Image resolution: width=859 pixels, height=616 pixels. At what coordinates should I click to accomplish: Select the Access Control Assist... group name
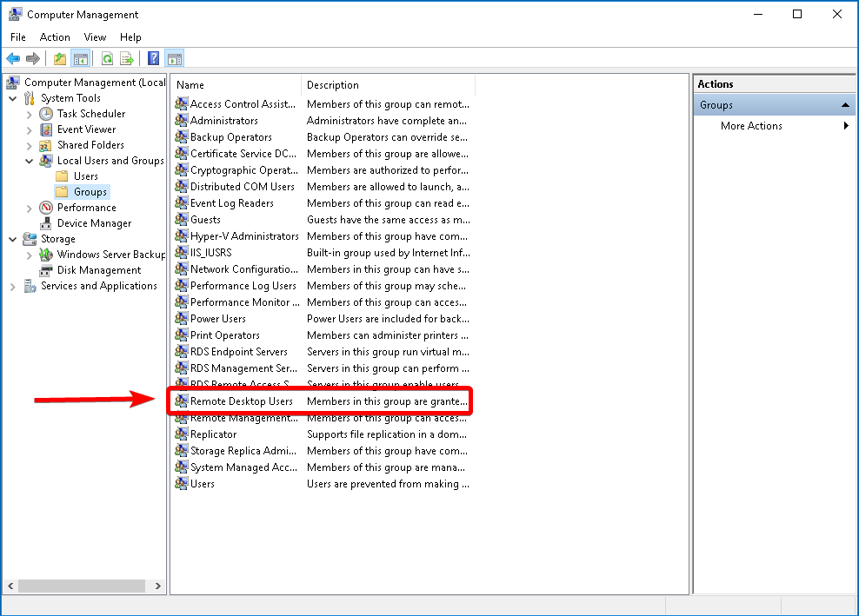243,104
